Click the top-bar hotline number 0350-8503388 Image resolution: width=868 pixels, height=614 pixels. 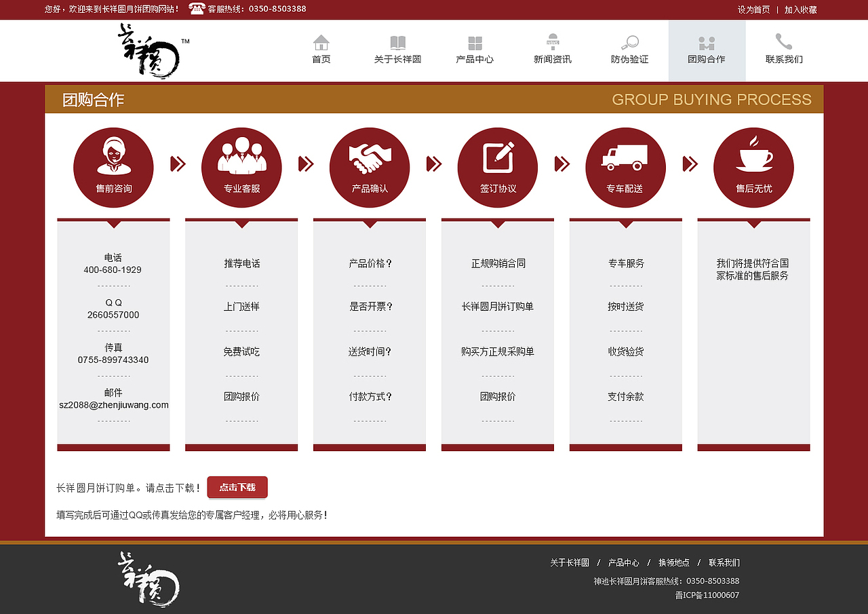[x=277, y=9]
